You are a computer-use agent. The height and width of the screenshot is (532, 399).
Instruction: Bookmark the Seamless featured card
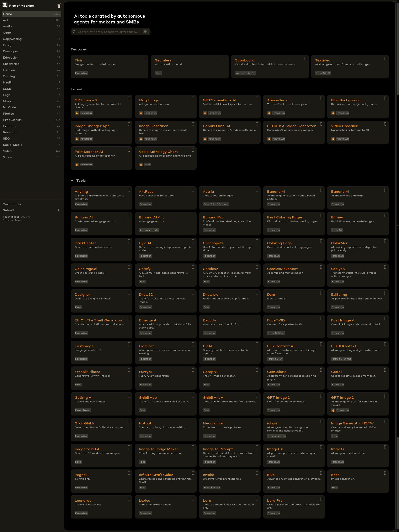pos(225,58)
